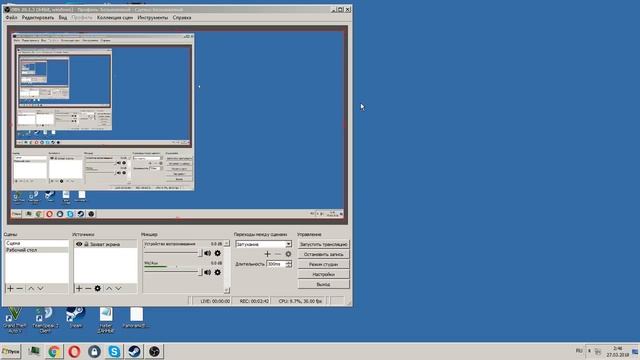The height and width of the screenshot is (360, 640).
Task: Click the LIVE timer in status bar
Action: coord(215,301)
